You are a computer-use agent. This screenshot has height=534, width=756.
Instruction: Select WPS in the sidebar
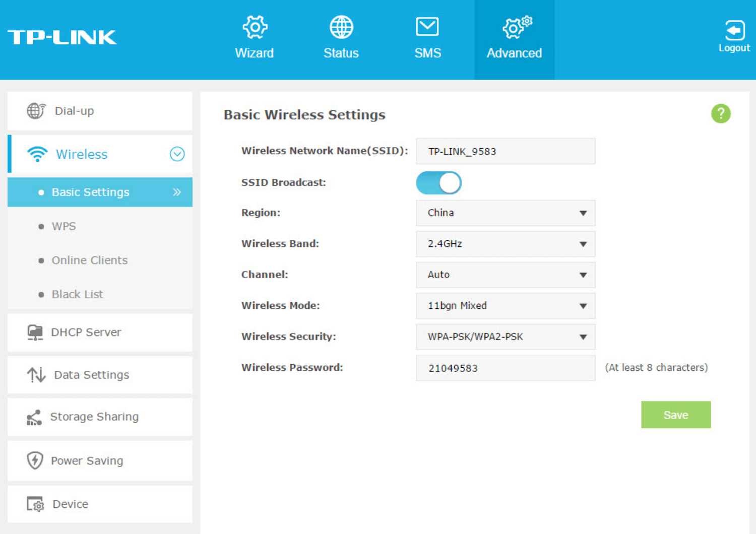[64, 226]
